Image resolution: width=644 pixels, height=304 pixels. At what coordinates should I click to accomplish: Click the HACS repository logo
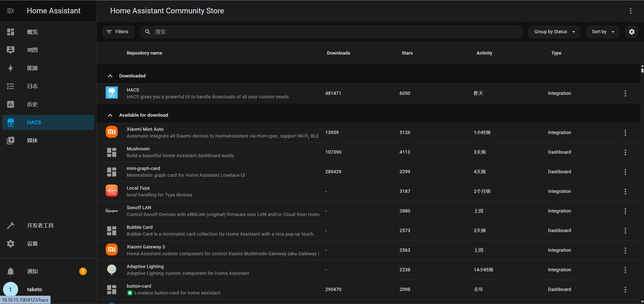112,93
